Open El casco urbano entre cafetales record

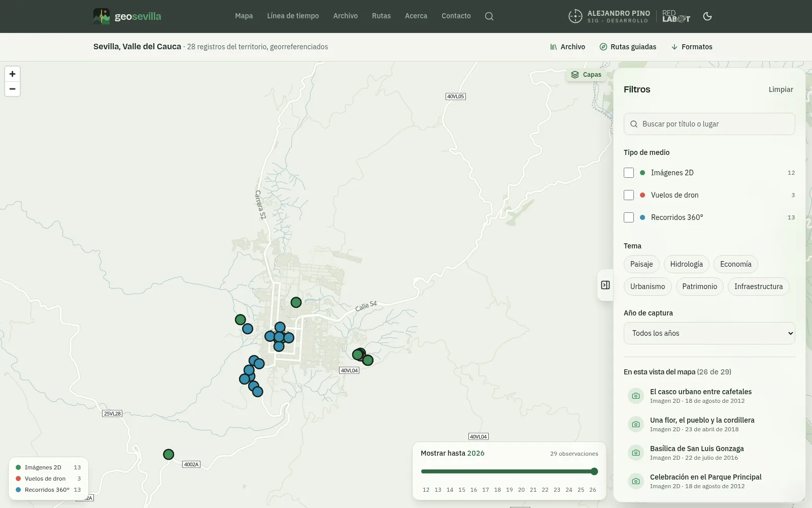pyautogui.click(x=709, y=396)
